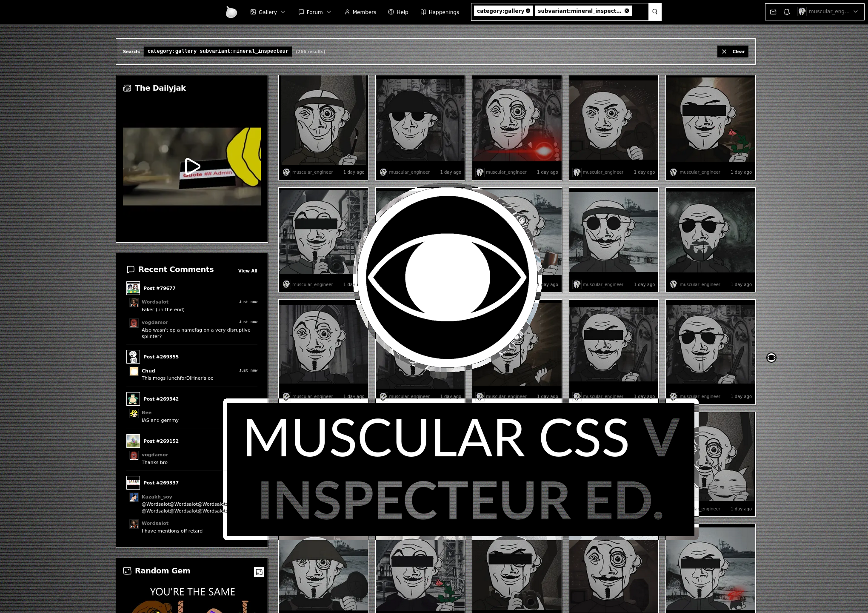Play the Dailyjak video

[192, 166]
